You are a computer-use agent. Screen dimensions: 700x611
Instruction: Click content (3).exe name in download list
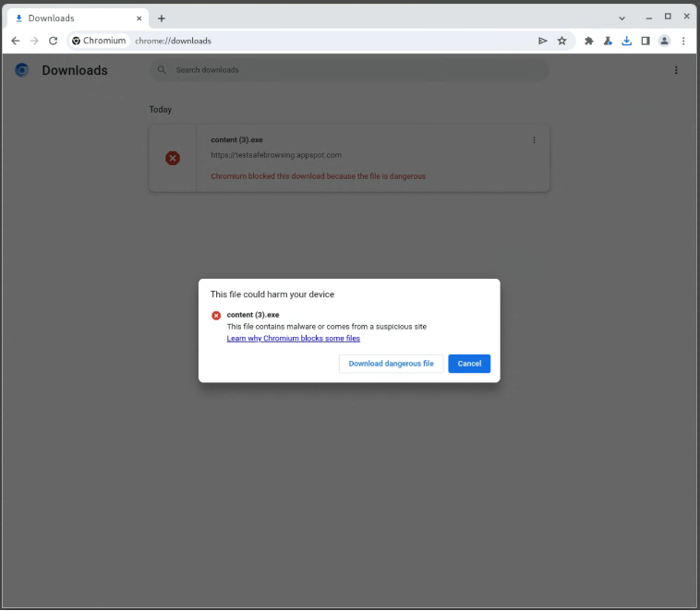[236, 139]
